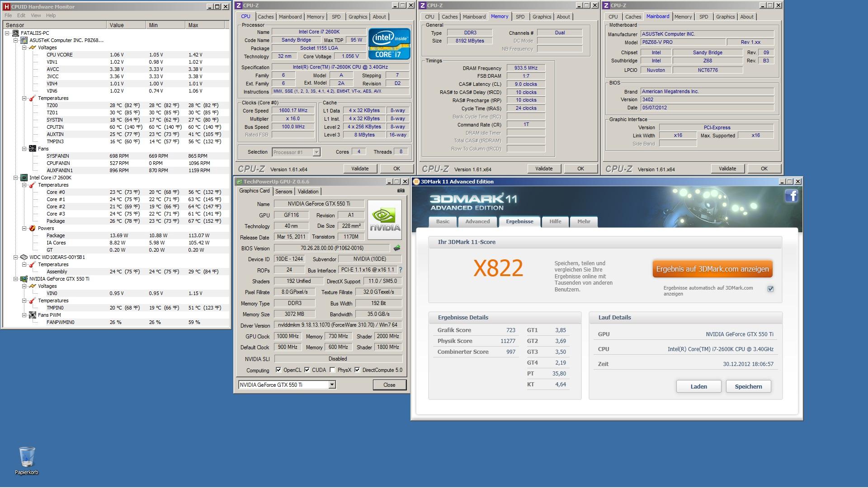Collapse the motherboard Voltages node
This screenshot has width=868, height=488.
[24, 47]
